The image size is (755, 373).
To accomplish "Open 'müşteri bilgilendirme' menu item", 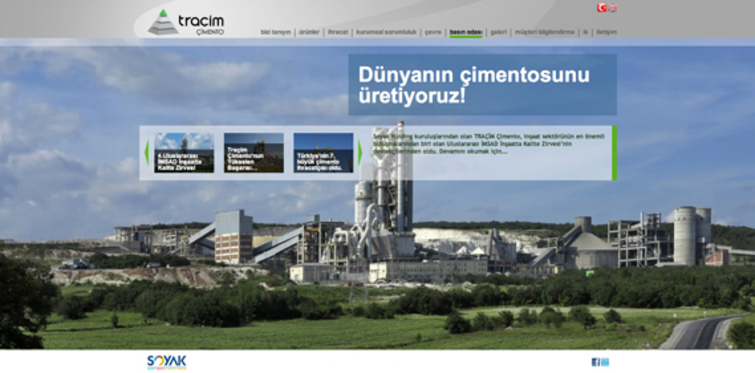I will [545, 32].
